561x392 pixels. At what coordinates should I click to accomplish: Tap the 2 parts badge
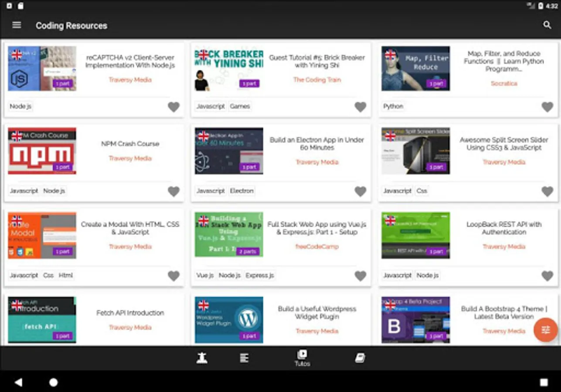point(249,251)
